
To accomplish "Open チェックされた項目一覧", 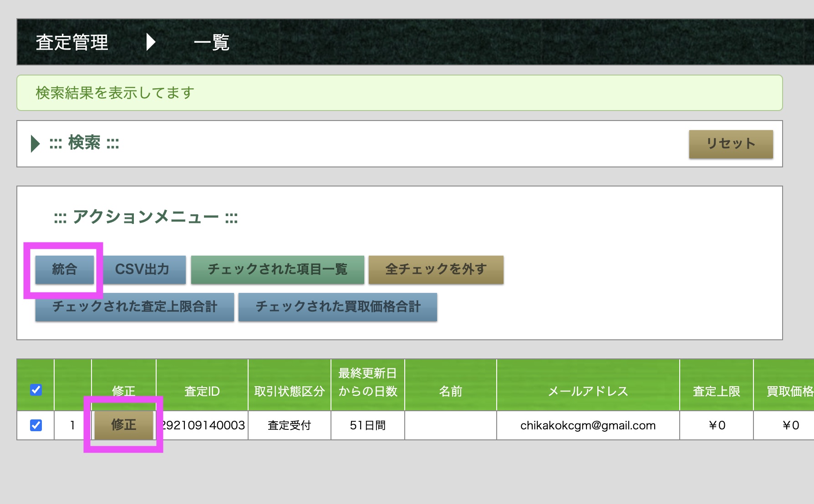I will [x=277, y=269].
